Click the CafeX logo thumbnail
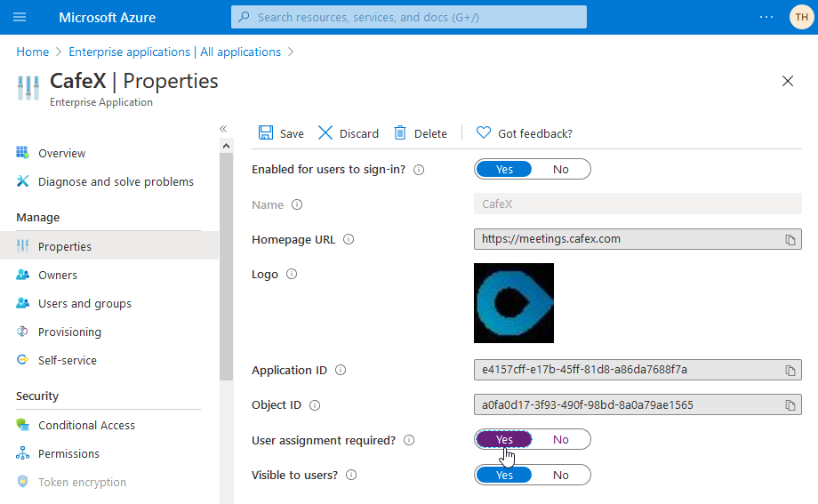Image resolution: width=818 pixels, height=504 pixels. (x=513, y=302)
